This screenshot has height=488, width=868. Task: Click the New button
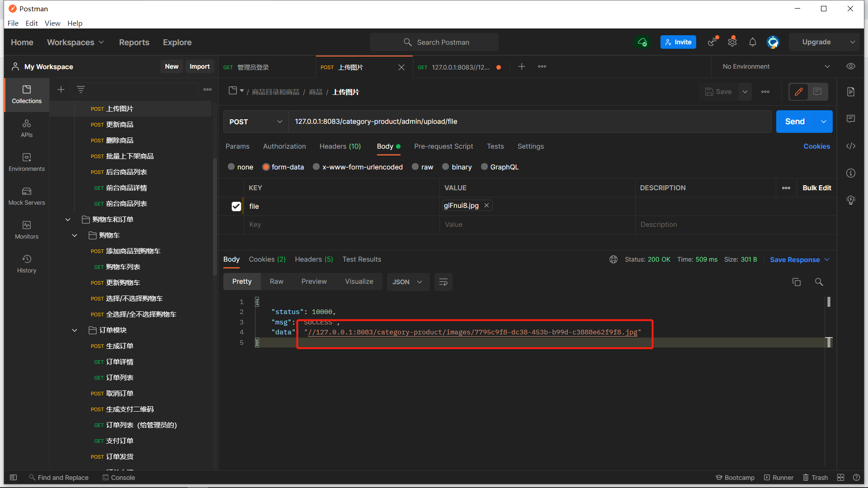[x=172, y=66]
